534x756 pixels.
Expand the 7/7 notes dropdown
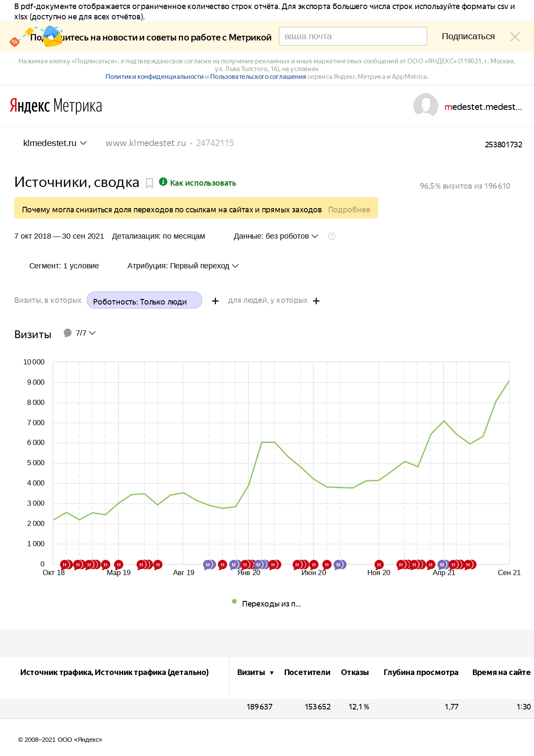85,333
